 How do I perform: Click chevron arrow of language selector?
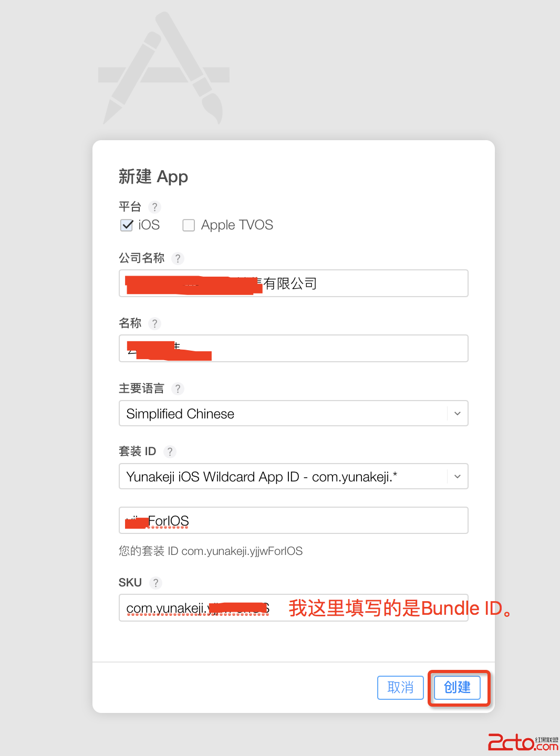tap(458, 414)
